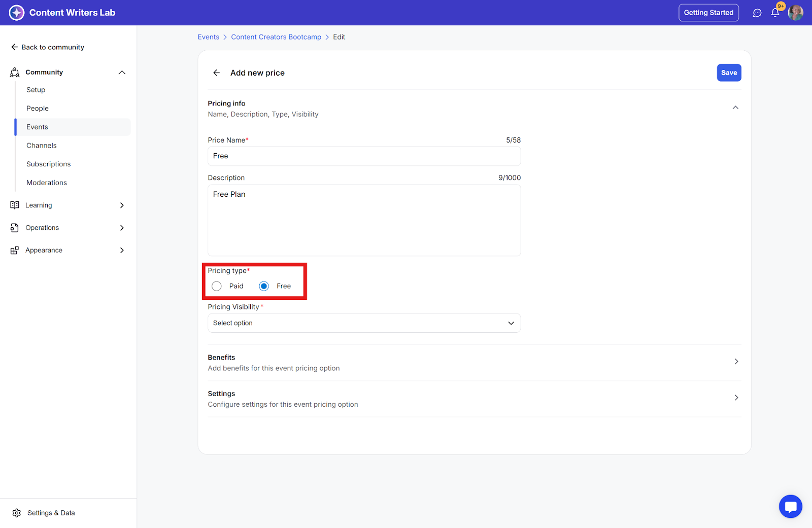Open Settings & Data link
The width and height of the screenshot is (812, 528).
click(51, 513)
